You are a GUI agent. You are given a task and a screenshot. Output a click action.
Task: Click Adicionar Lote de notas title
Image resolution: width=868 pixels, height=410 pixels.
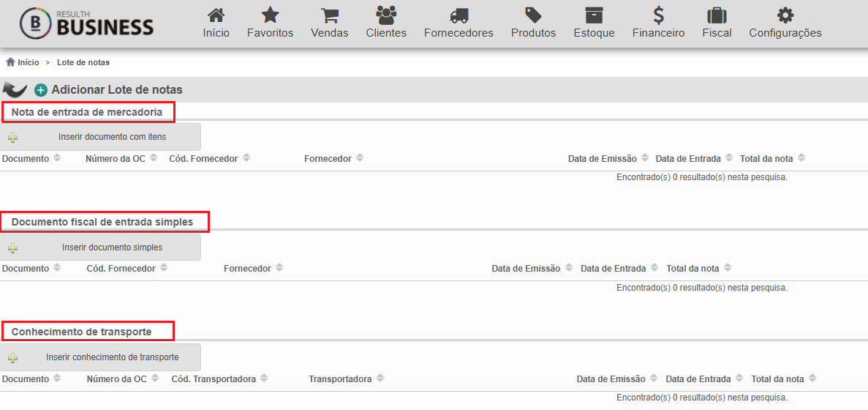(x=117, y=90)
